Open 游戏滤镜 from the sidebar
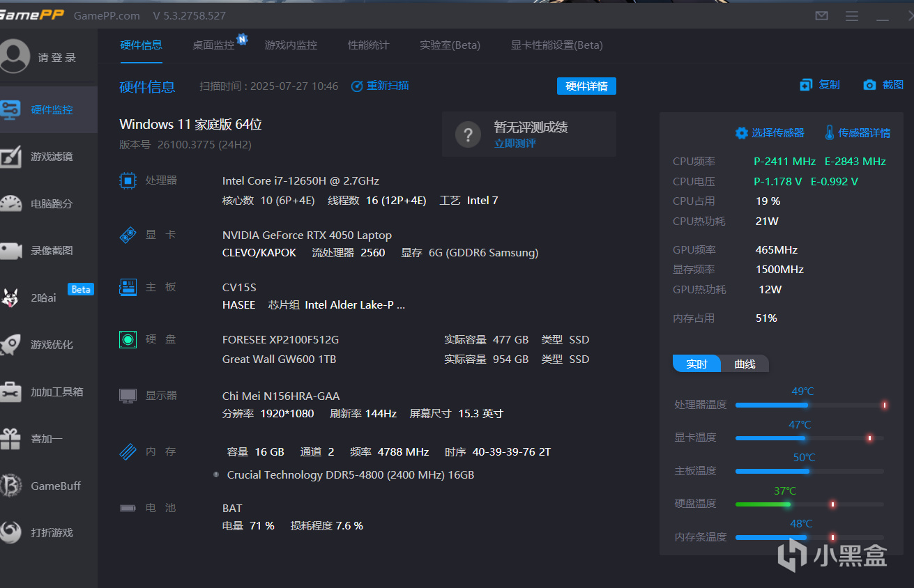 48,157
